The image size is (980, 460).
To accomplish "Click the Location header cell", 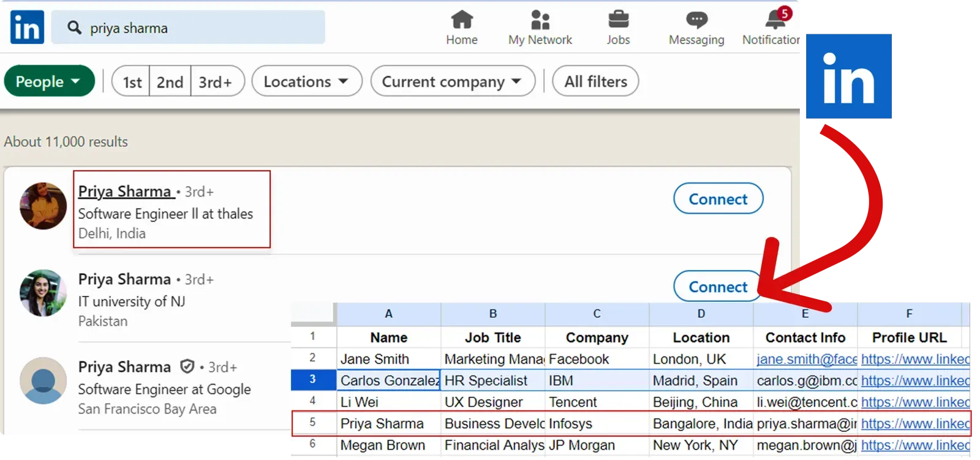I will 701,337.
